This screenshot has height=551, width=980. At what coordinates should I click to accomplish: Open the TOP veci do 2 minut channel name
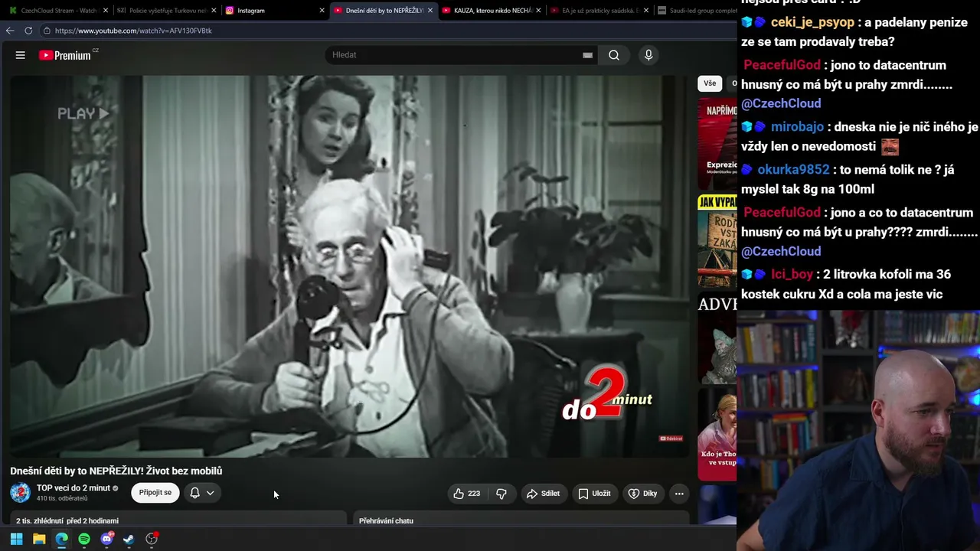(73, 488)
